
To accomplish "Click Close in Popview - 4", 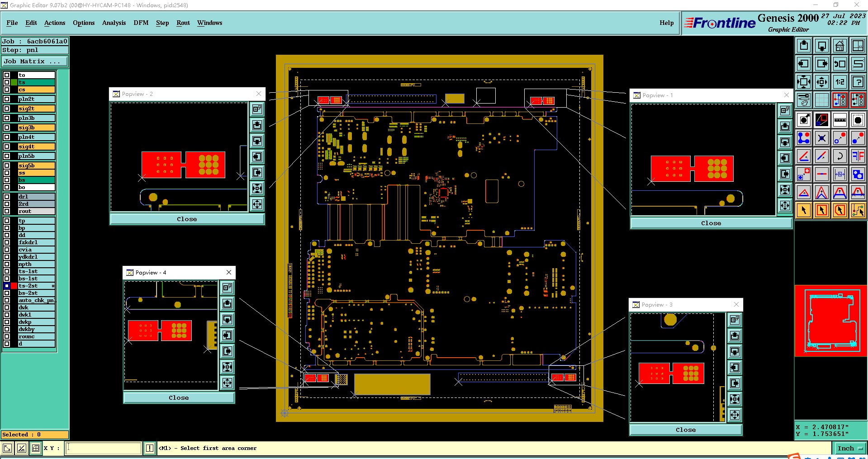I will click(x=179, y=397).
